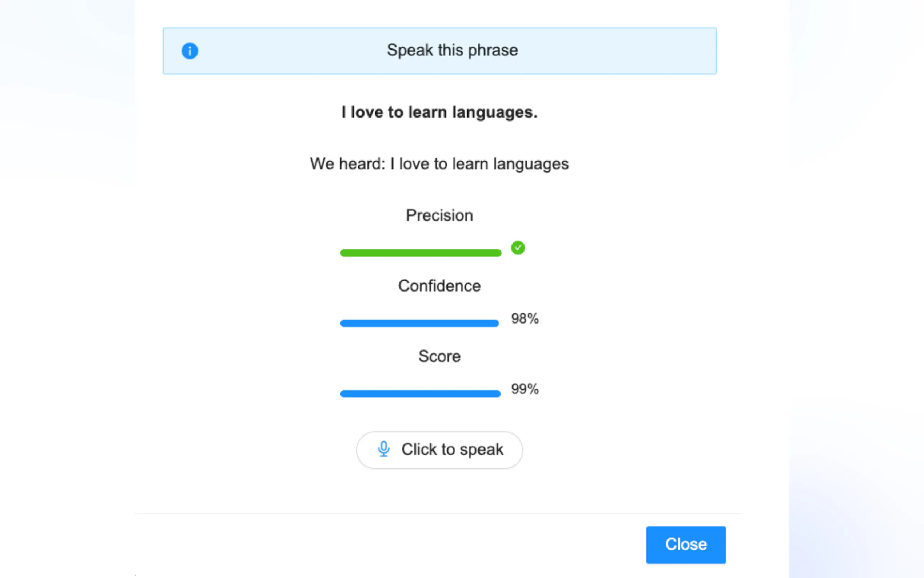Click the green checkmark beside the Precision bar
The height and width of the screenshot is (578, 924).
518,248
